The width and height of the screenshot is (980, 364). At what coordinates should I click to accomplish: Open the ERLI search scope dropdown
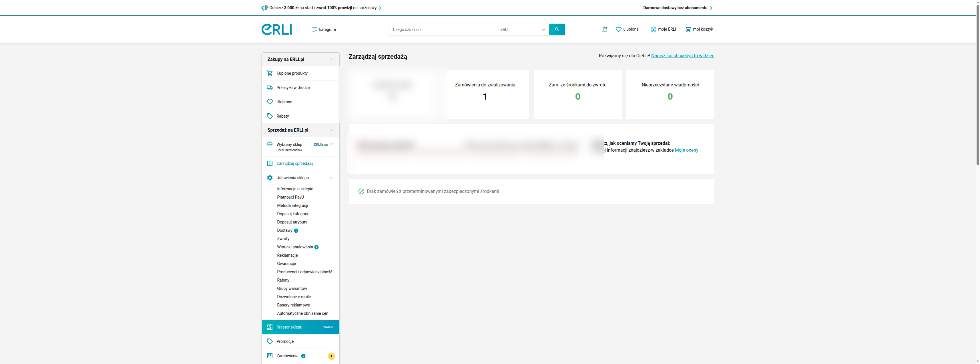523,29
